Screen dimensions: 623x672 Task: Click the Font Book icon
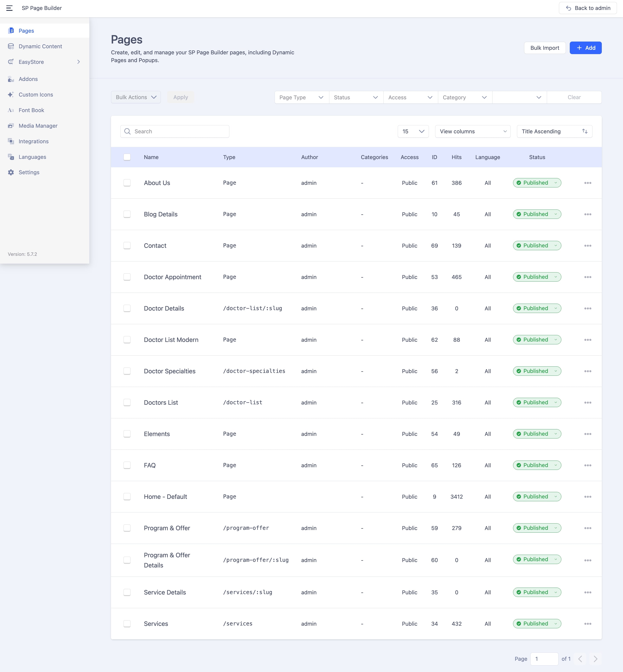coord(11,110)
